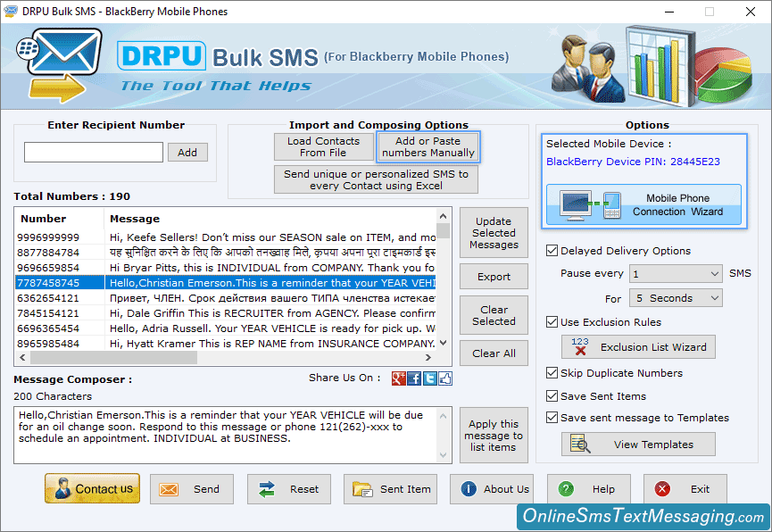772x532 pixels.
Task: Click the horizontal scrollbar thumb of message list
Action: [113, 358]
